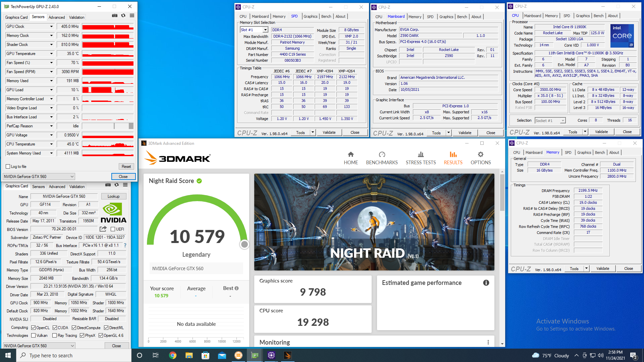644x362 pixels.
Task: Open Memory tab in CPU-Z Mainboard window
Action: point(415,17)
